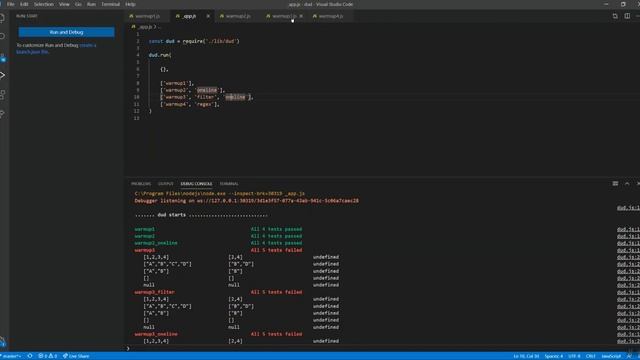Follow the create a launch.json file link
640x360 pixels.
coord(56,49)
